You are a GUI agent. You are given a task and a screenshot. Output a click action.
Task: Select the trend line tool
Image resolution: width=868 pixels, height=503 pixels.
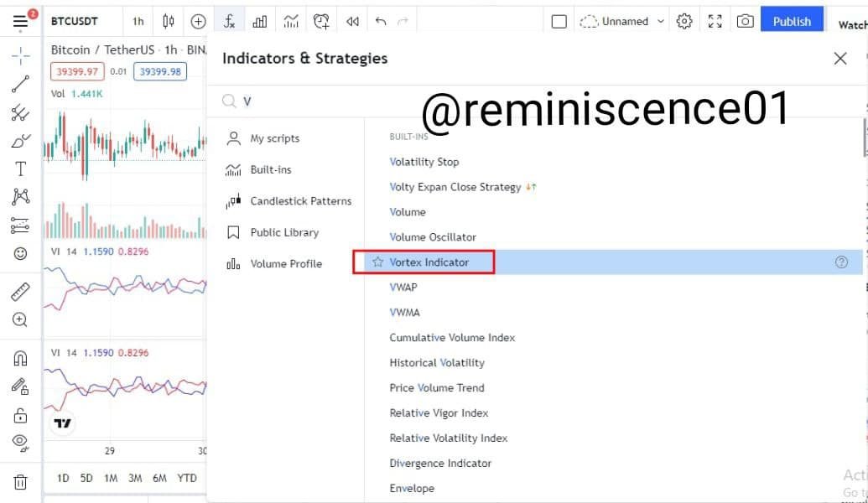tap(20, 84)
